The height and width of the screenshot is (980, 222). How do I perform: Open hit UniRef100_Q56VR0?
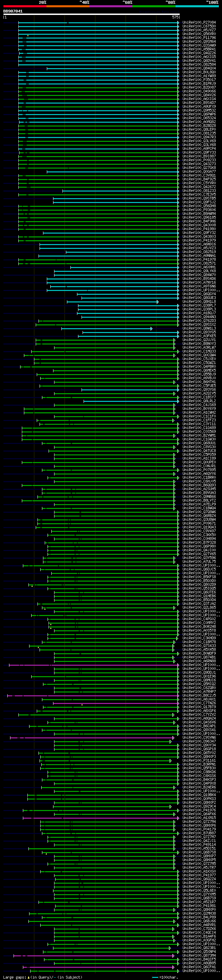[199, 34]
